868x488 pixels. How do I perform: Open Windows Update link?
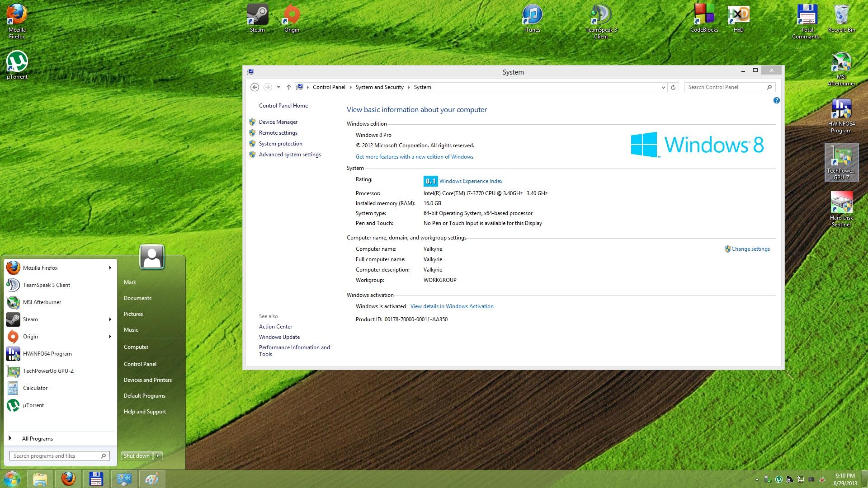279,337
